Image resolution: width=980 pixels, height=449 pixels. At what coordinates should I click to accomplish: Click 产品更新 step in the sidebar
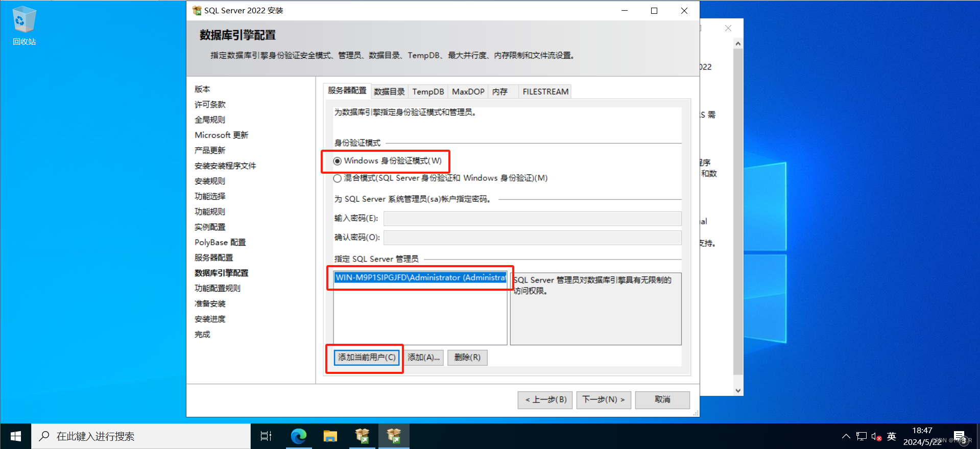click(x=210, y=150)
